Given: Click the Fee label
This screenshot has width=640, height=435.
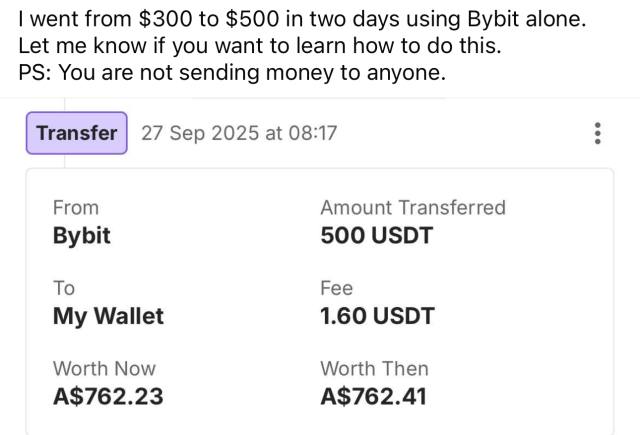Looking at the screenshot, I should click(x=336, y=288).
